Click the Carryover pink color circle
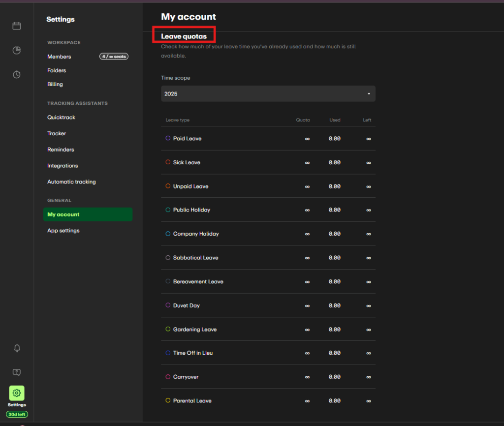Viewport: 504px width, 426px height. click(168, 376)
